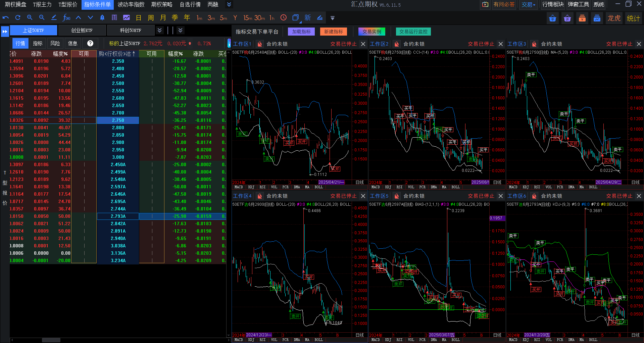Click the 新建指标 button
The width and height of the screenshot is (644, 343).
334,32
